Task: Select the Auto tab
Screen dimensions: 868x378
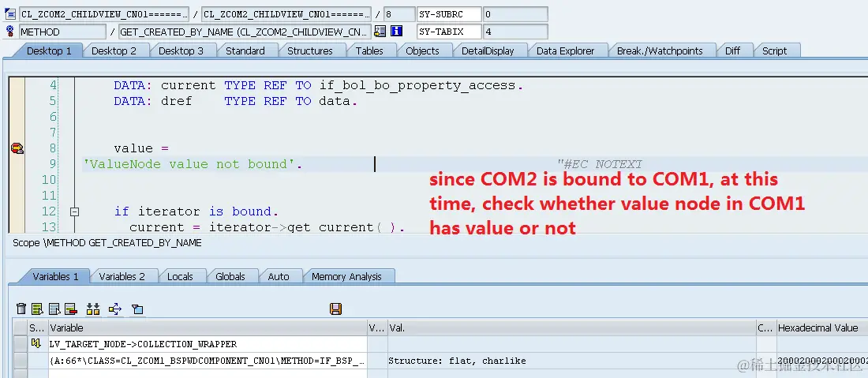Action: [279, 276]
